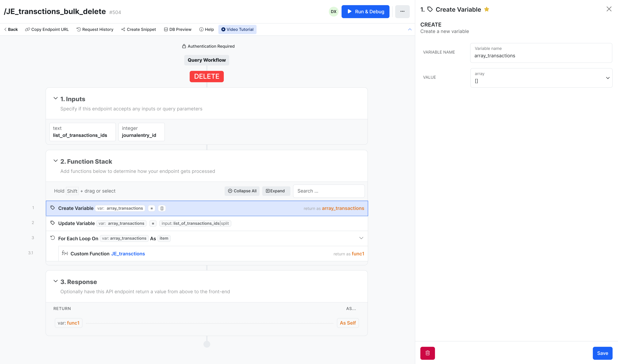
Task: Close the Create Variable panel
Action: pos(609,9)
